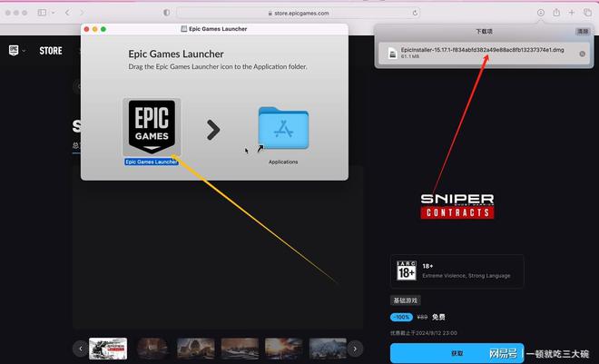The image size is (599, 364).
Task: Select the third screenshot thumbnail in carousel
Action: coord(196,349)
